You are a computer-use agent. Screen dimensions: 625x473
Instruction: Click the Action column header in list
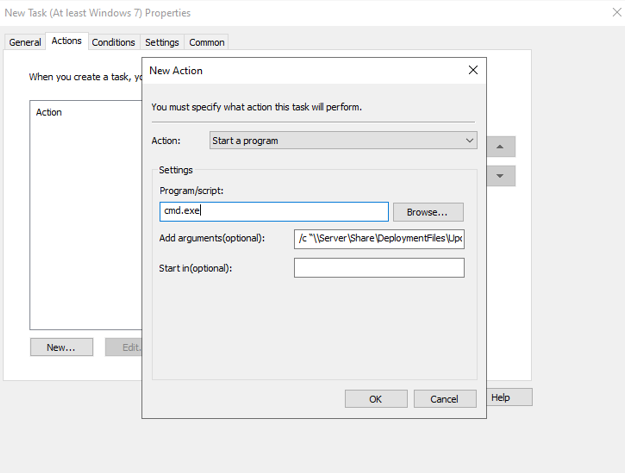pyautogui.click(x=49, y=112)
